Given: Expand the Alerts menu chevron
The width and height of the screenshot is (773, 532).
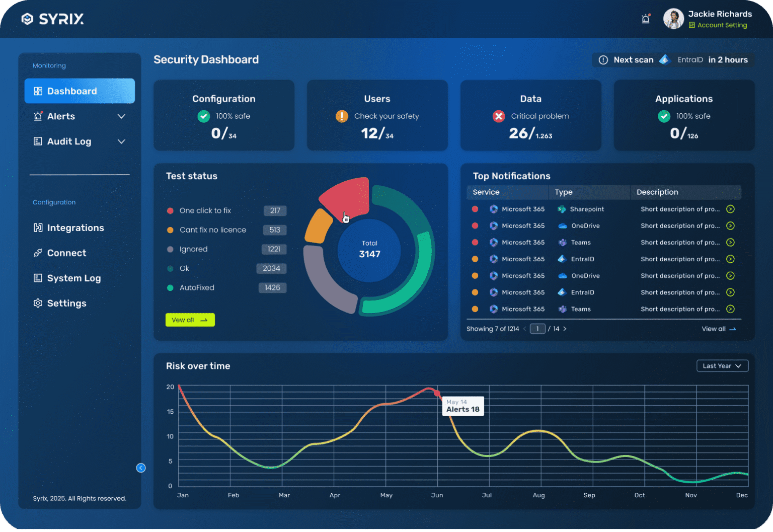Looking at the screenshot, I should pyautogui.click(x=121, y=116).
